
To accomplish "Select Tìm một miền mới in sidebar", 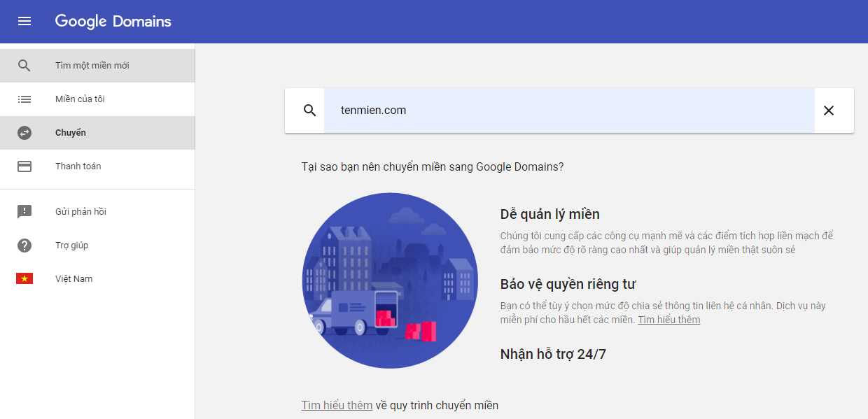I will (x=97, y=66).
